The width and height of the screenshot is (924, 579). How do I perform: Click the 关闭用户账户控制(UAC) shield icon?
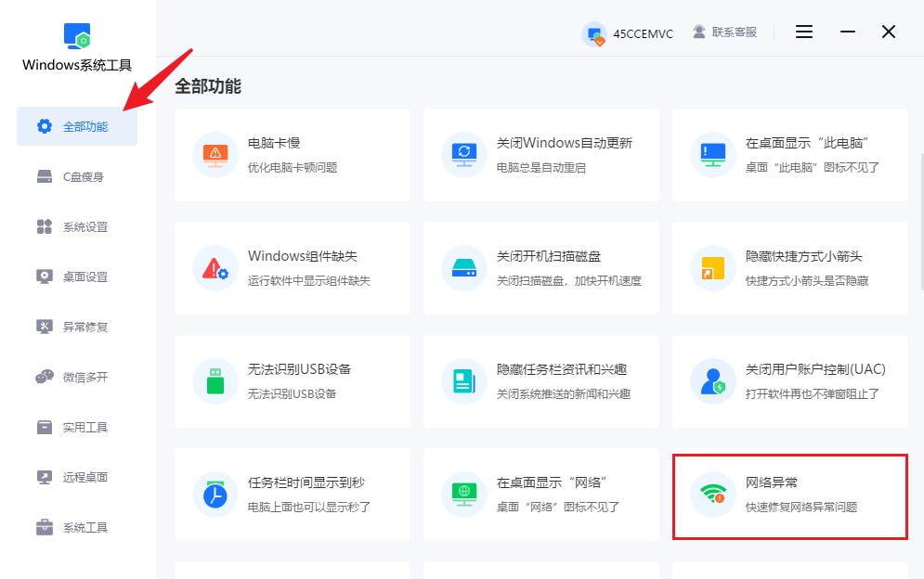[x=712, y=380]
